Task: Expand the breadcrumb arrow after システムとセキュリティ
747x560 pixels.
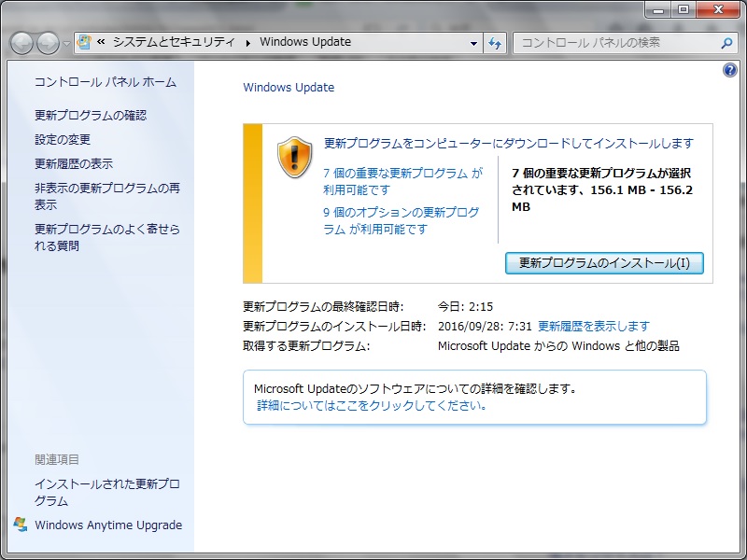Action: pyautogui.click(x=247, y=43)
